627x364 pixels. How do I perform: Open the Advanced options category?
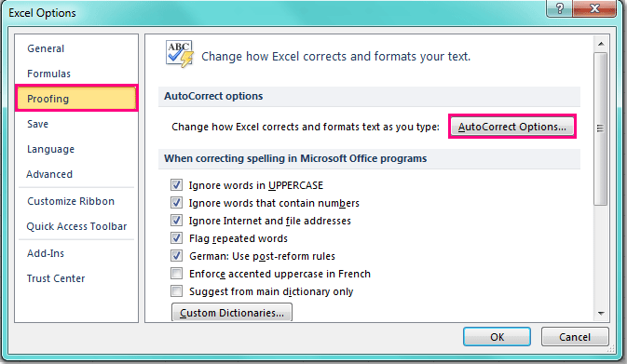click(49, 174)
